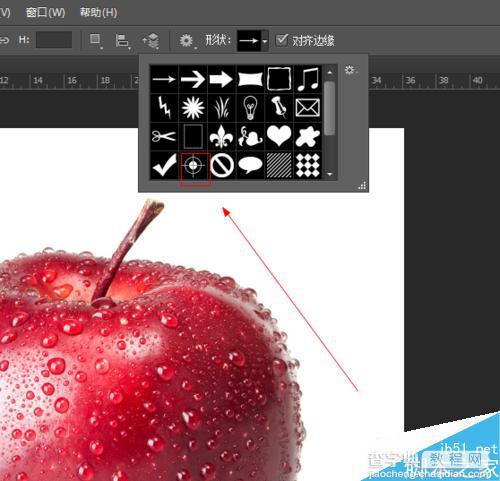500x481 pixels.
Task: Select the envelope shape
Action: 308,108
